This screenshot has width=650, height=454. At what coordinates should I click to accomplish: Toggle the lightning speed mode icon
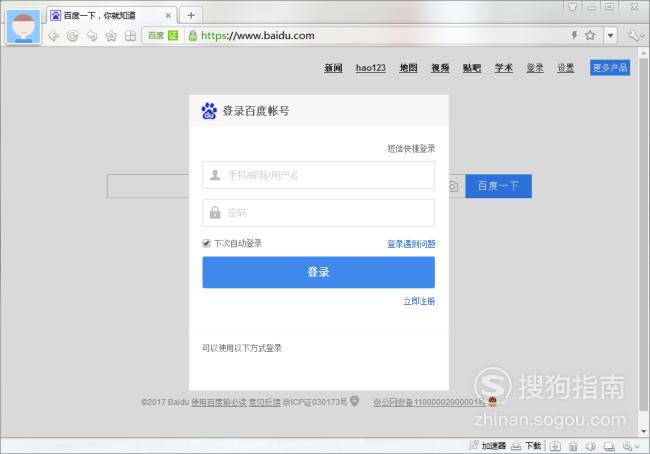574,35
